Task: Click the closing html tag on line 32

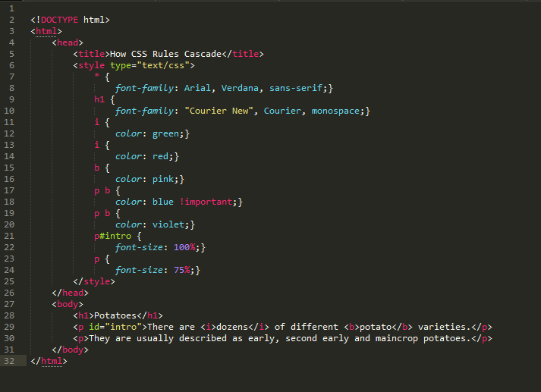Action: point(49,361)
